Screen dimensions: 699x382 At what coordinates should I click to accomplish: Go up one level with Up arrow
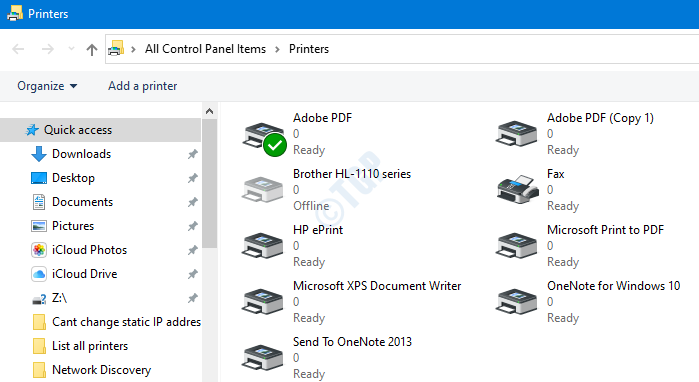(92, 49)
